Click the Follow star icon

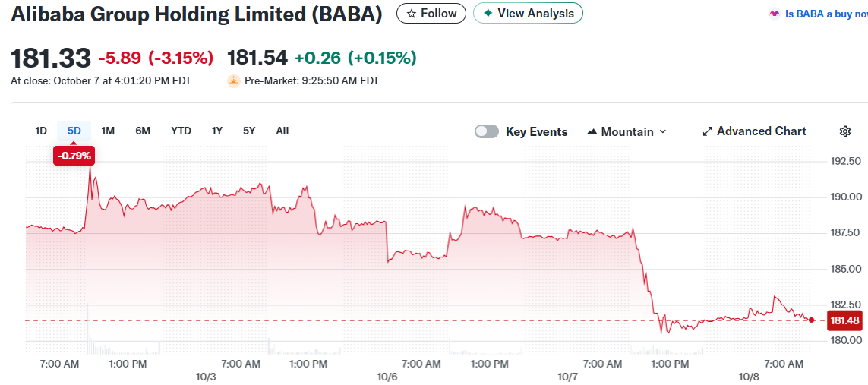click(412, 14)
